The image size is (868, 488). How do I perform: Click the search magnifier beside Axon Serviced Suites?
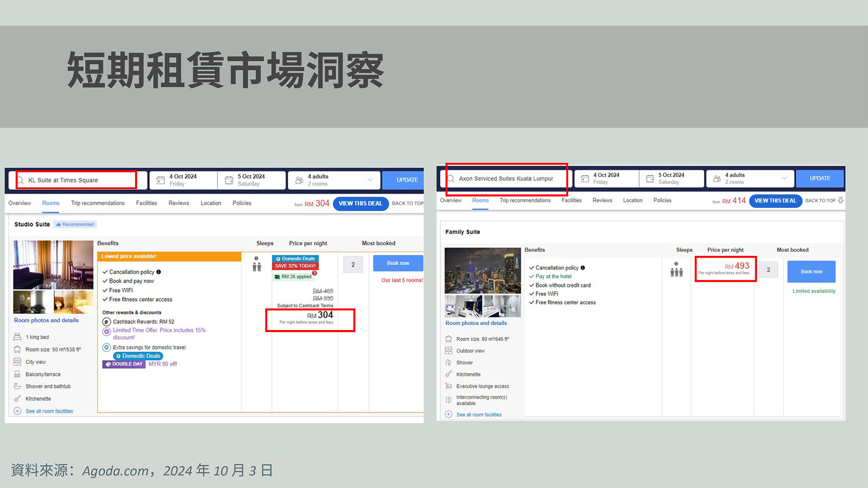(451, 178)
